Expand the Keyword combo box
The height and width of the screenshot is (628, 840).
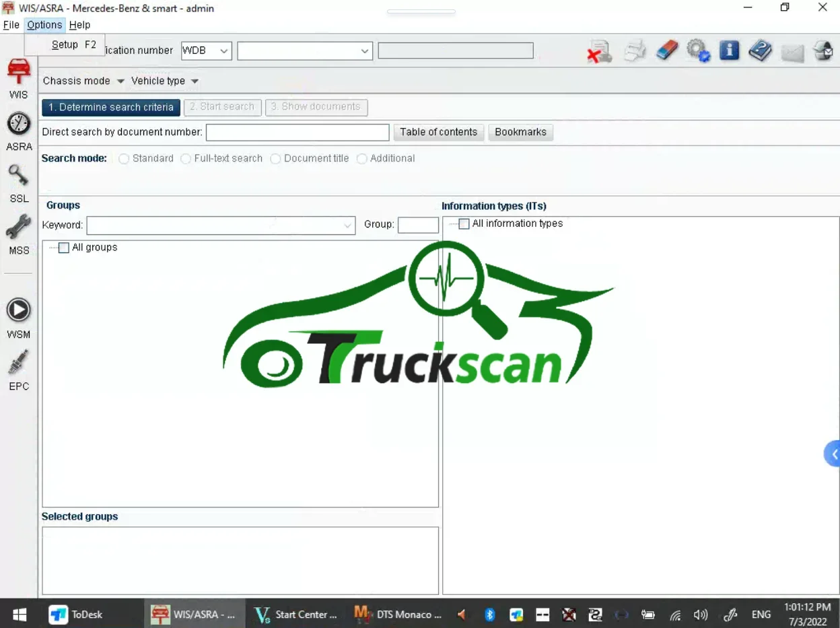tap(348, 225)
